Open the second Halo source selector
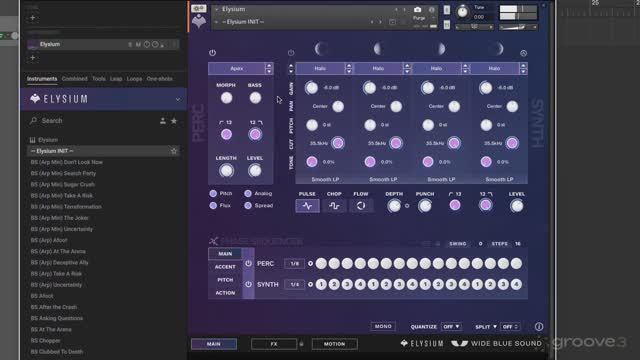This screenshot has width=640, height=360. pos(378,69)
